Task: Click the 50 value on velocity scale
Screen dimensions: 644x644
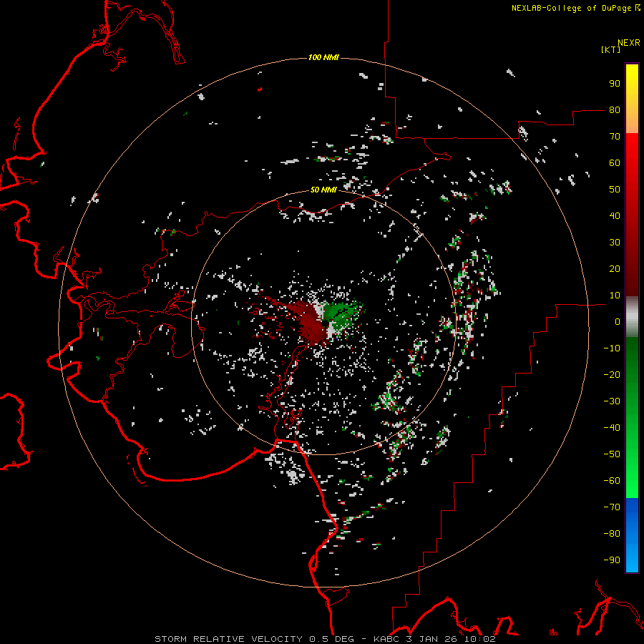Action: 615,190
